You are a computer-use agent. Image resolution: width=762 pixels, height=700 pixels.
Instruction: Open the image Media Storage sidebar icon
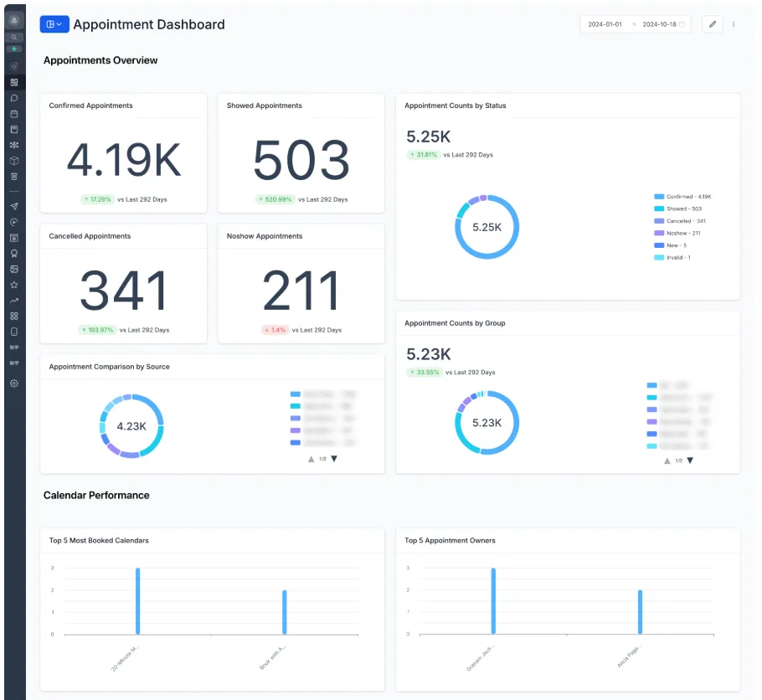[14, 270]
